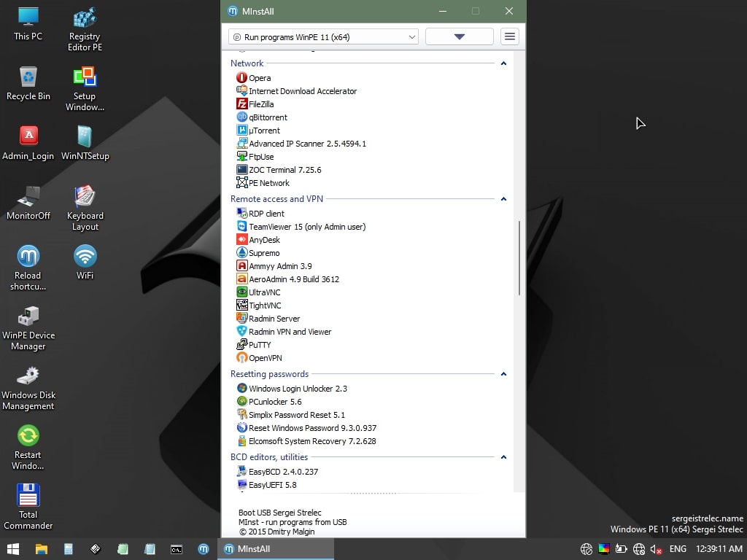Start OpenVPN program

coord(259,357)
